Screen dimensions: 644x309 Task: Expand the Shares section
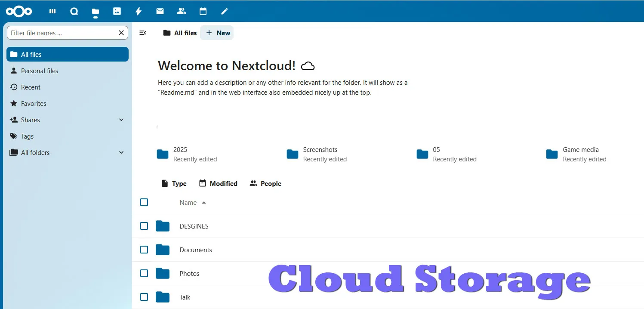[x=121, y=120]
